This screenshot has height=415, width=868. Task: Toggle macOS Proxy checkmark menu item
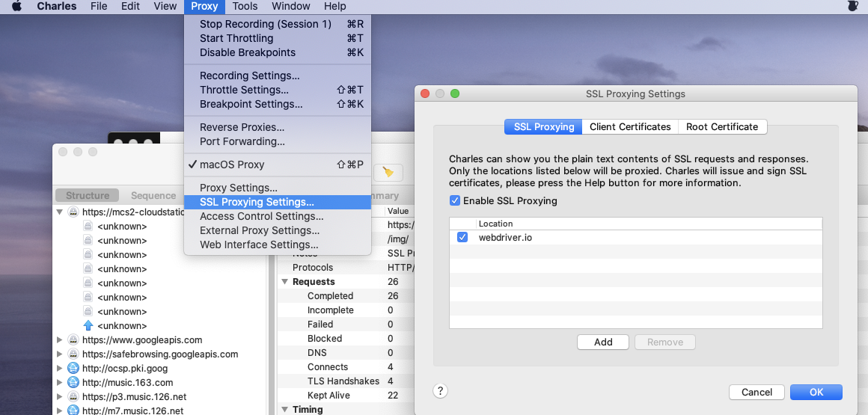(x=278, y=165)
